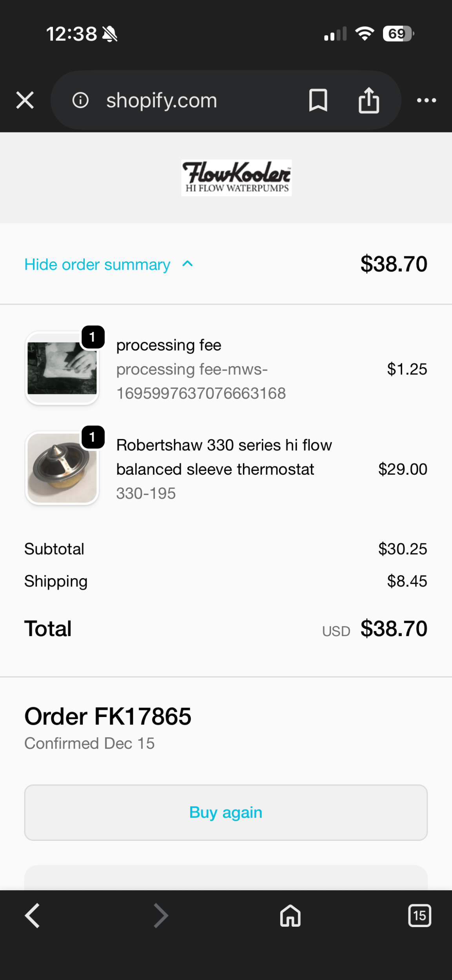Open the Robertshaw thermostat product thumbnail

coord(62,468)
